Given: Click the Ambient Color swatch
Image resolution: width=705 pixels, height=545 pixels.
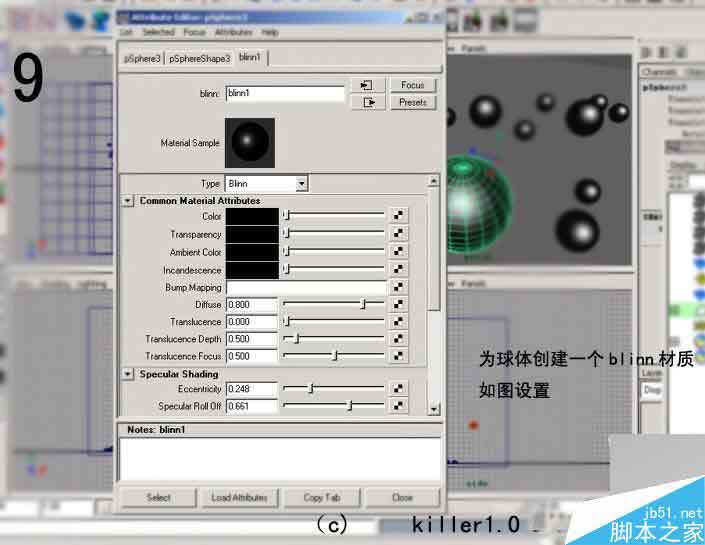Looking at the screenshot, I should 252,252.
